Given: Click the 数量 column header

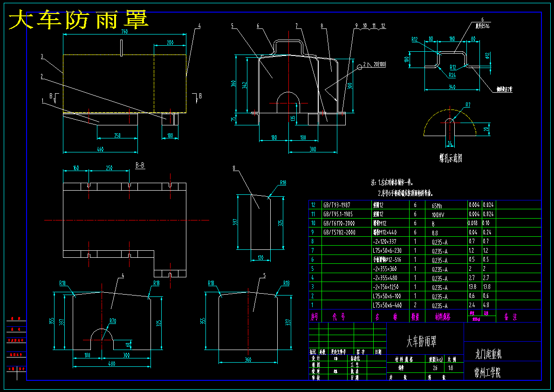Looking at the screenshot, I should [x=415, y=316].
